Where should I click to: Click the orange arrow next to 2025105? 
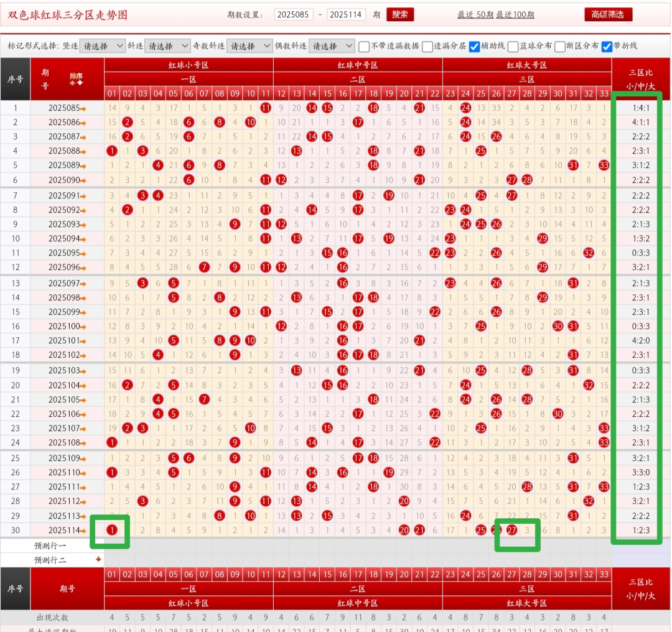click(x=83, y=400)
